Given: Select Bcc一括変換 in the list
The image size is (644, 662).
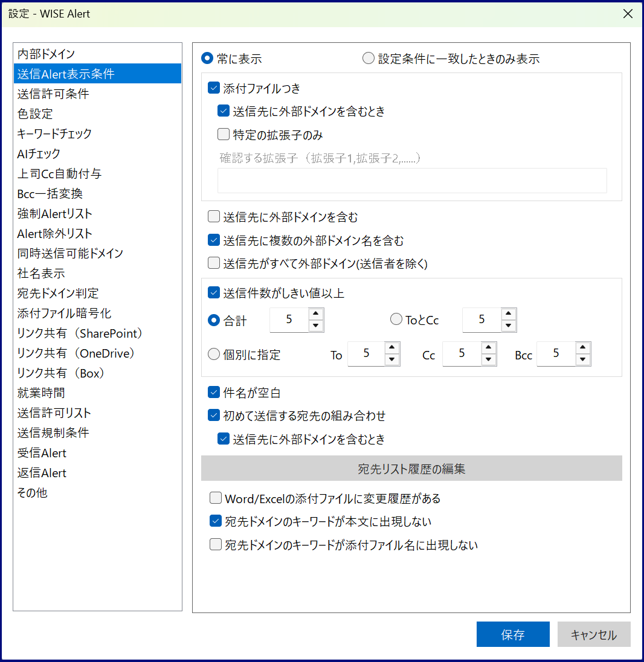Looking at the screenshot, I should point(97,193).
